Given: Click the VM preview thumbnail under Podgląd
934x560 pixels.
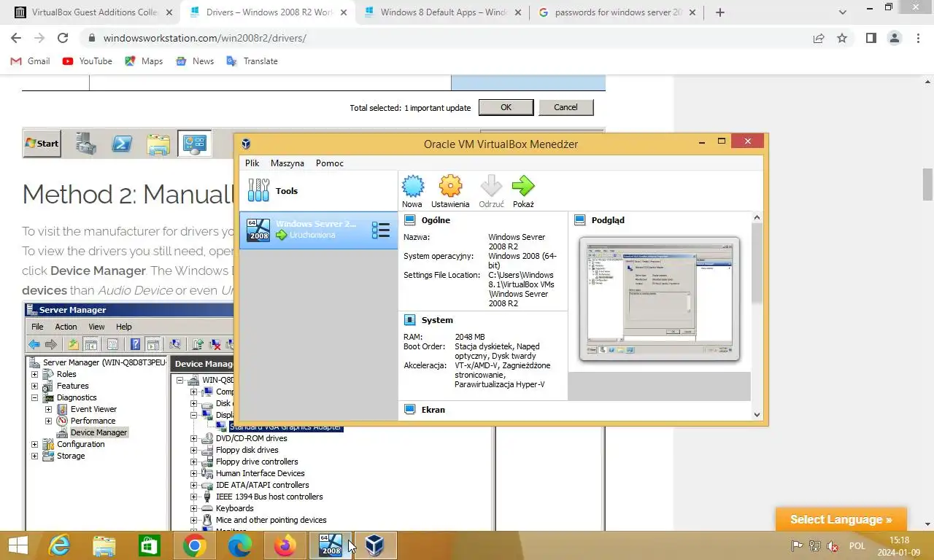Looking at the screenshot, I should 659,299.
